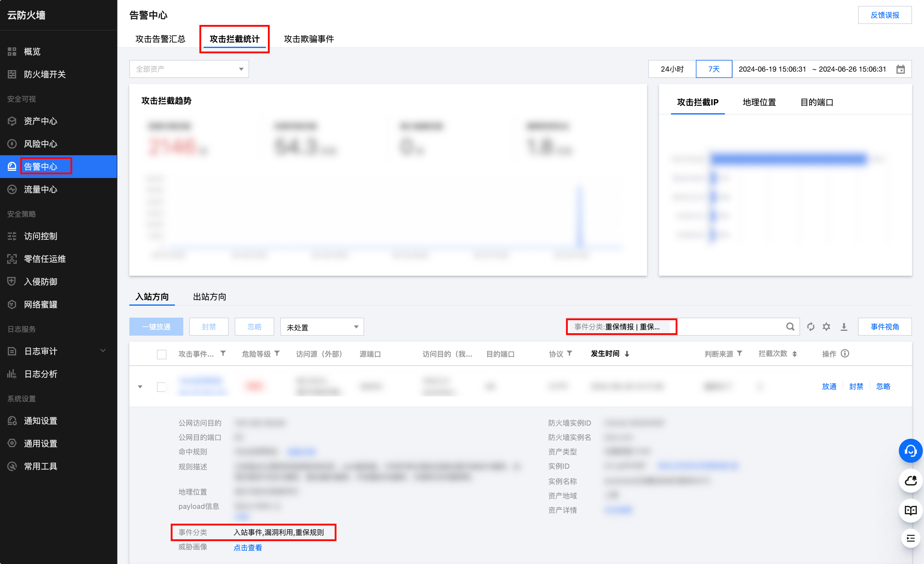
Task: Open 告警中心 in the sidebar
Action: coord(58,166)
